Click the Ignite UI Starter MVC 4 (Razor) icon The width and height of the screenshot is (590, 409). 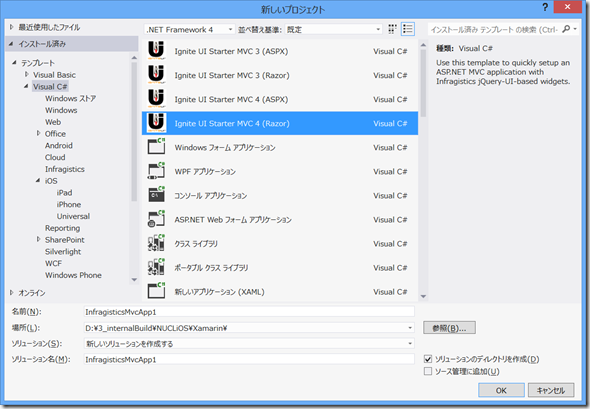click(x=156, y=123)
